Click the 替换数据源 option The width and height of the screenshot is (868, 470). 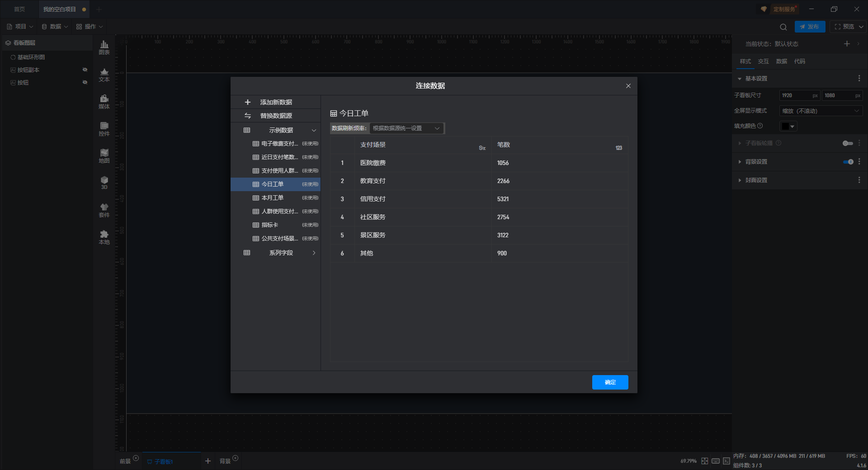tap(276, 116)
